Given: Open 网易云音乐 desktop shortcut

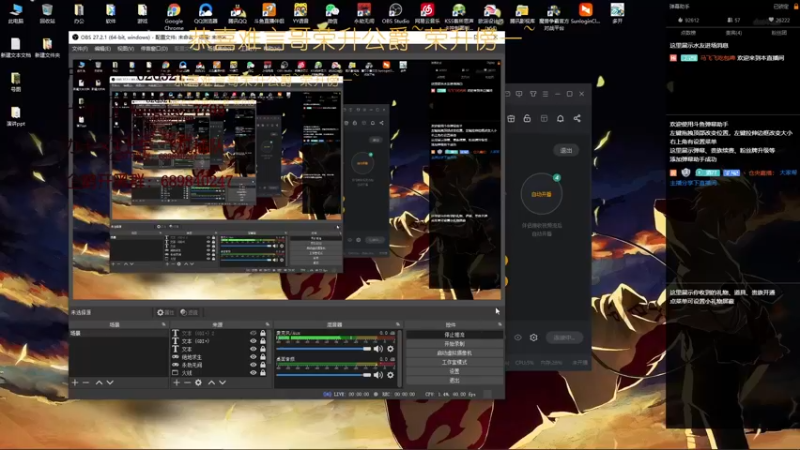Looking at the screenshot, I should click(x=427, y=14).
